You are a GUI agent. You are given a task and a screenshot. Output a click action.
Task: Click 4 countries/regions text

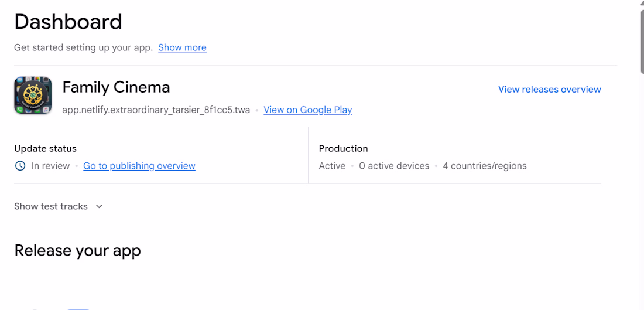pos(485,166)
